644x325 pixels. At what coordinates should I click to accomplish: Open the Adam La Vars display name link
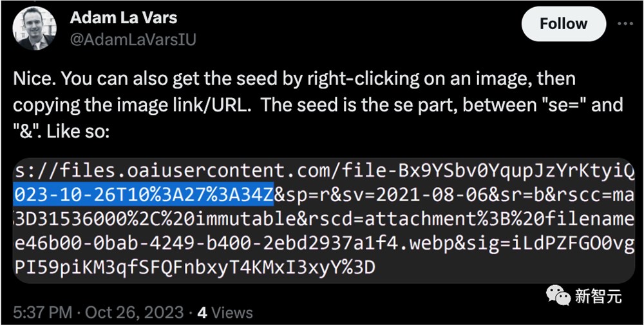(124, 17)
